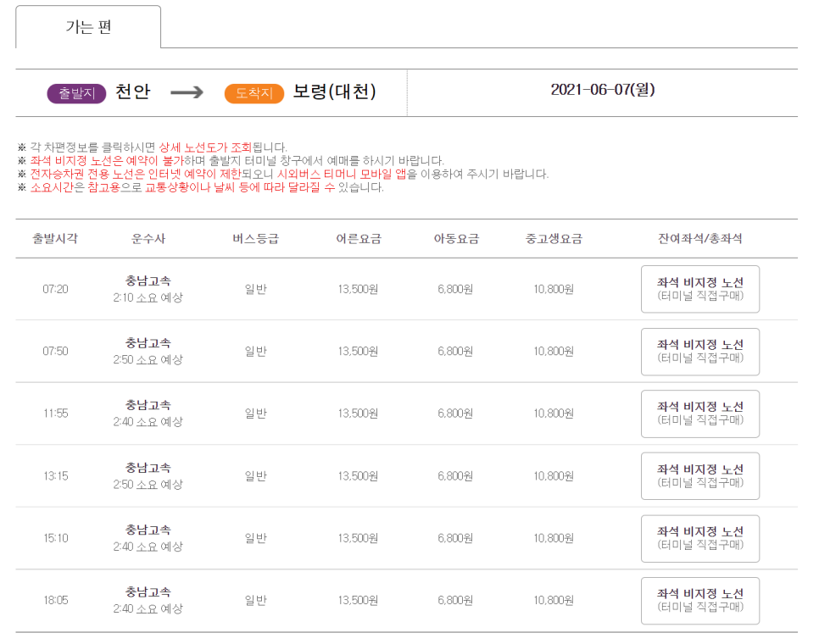This screenshot has height=644, width=819.
Task: Click 충남고속 operator in the 15:10 row
Action: pos(148,530)
